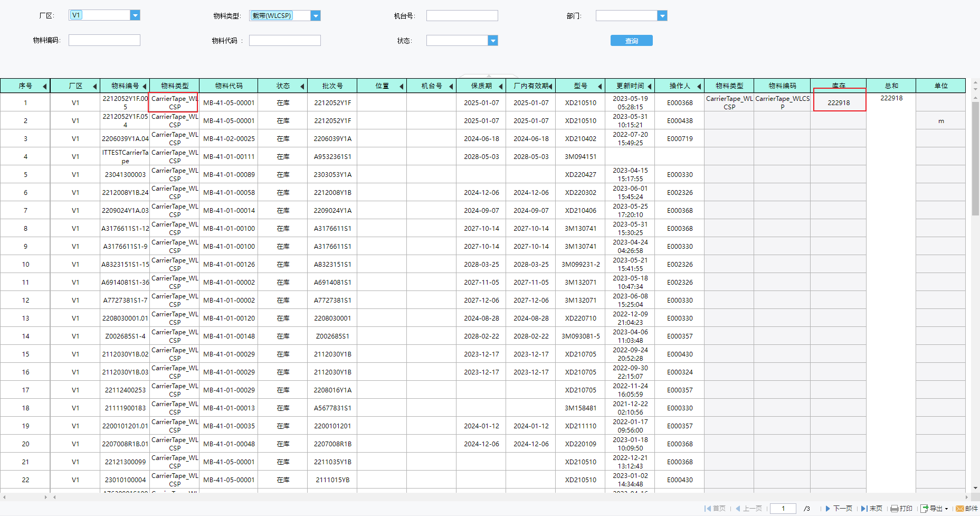This screenshot has width=980, height=516.
Task: Select material number 2207008R1B.01 cell
Action: click(125, 444)
